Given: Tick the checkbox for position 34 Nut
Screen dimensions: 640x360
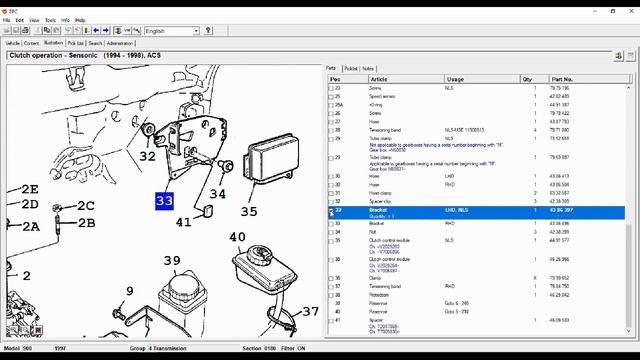Looking at the screenshot, I should click(x=331, y=233).
